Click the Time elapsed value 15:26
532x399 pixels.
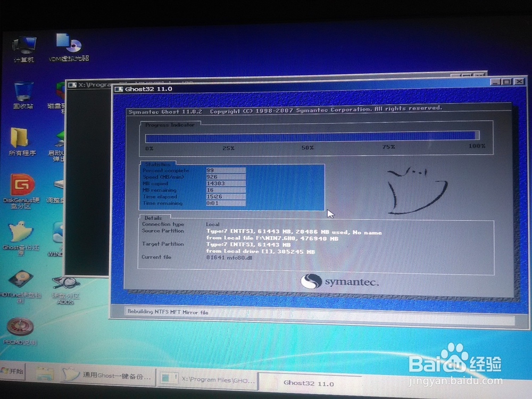point(226,196)
